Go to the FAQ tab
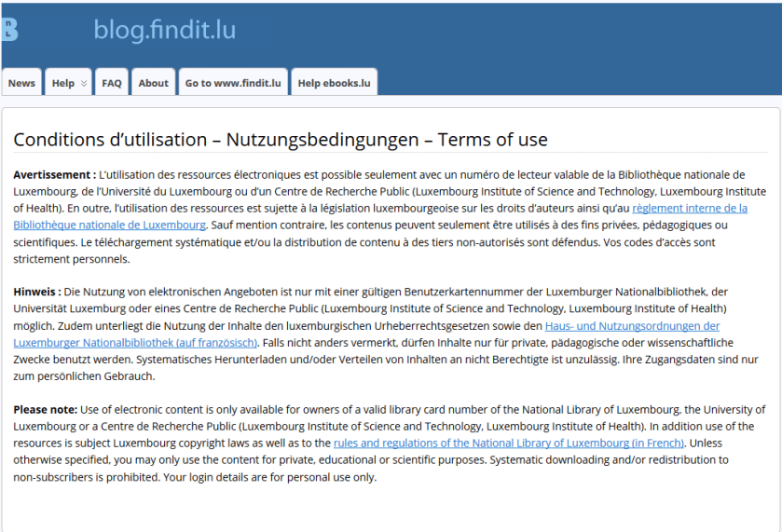This screenshot has height=532, width=782. (112, 83)
